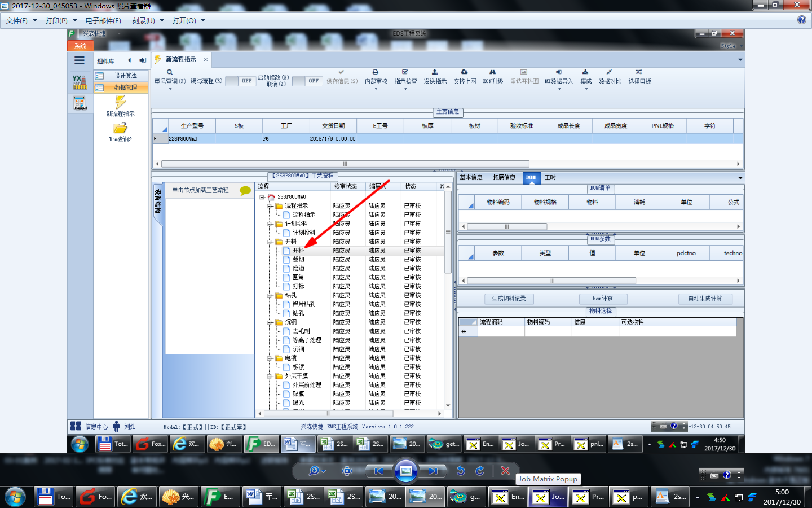Open the 刻录(U) menu
812x508 pixels.
coord(148,20)
